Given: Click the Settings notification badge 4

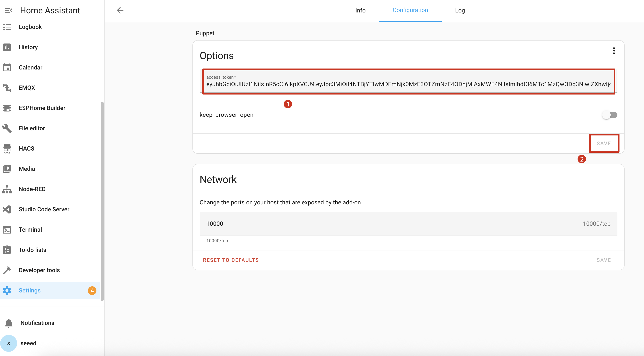Looking at the screenshot, I should 92,291.
